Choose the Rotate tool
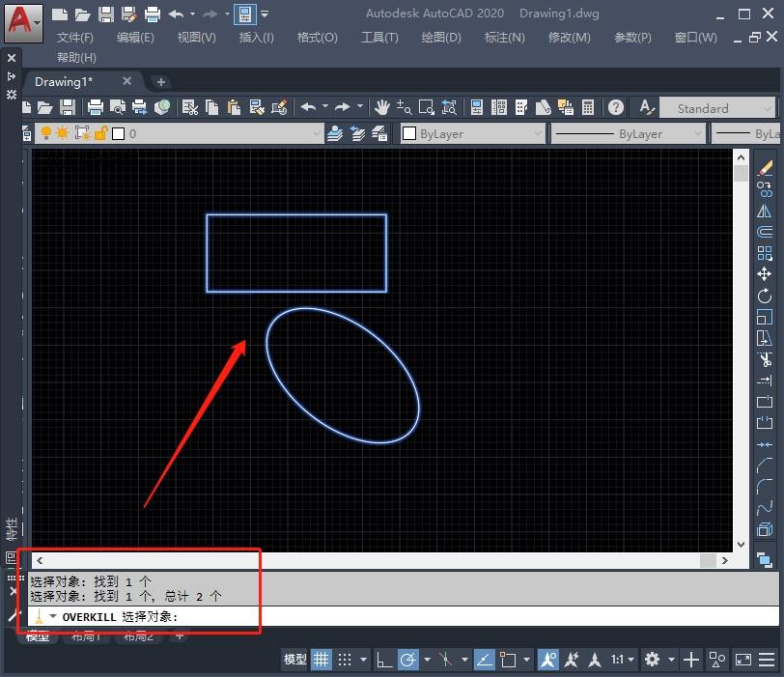 point(765,296)
